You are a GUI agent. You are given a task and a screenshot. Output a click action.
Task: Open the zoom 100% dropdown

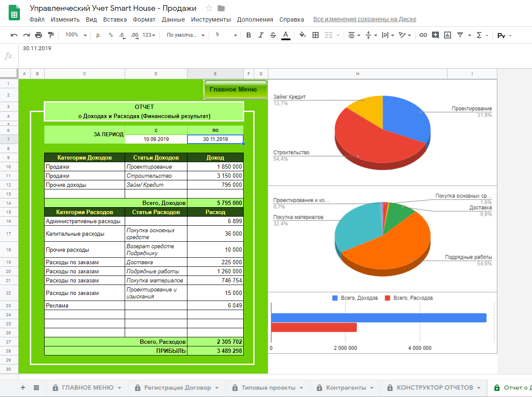point(76,35)
